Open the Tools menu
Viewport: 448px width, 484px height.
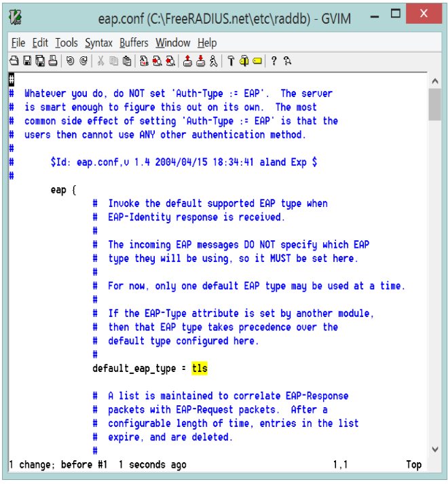coord(67,43)
